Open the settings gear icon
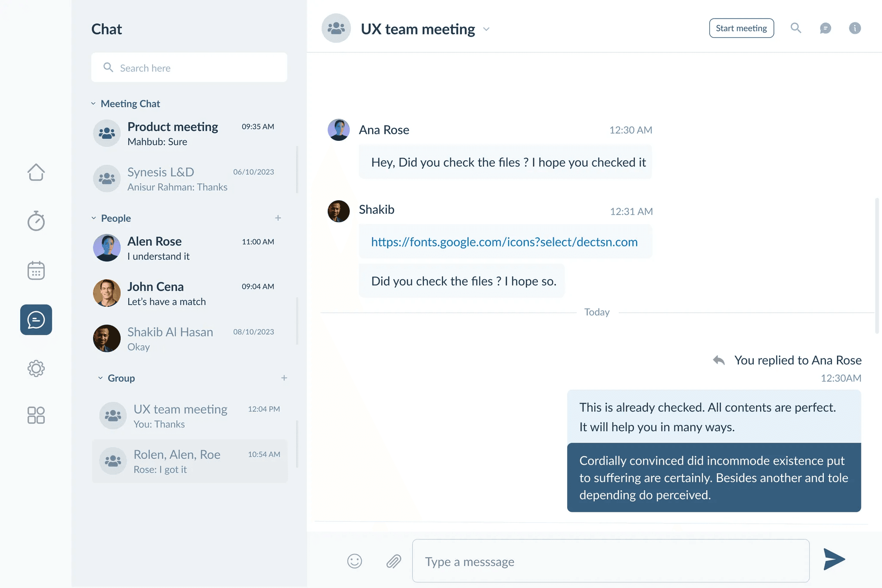 [36, 368]
